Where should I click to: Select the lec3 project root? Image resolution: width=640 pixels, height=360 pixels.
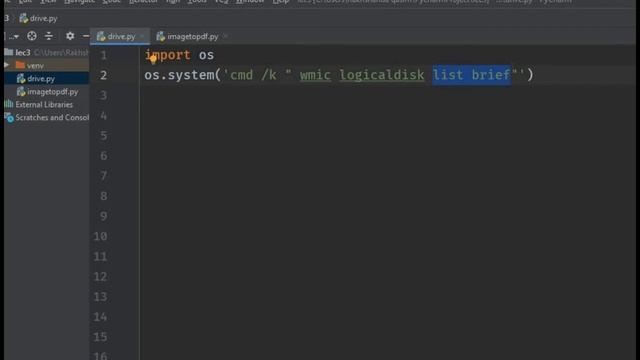pos(47,52)
